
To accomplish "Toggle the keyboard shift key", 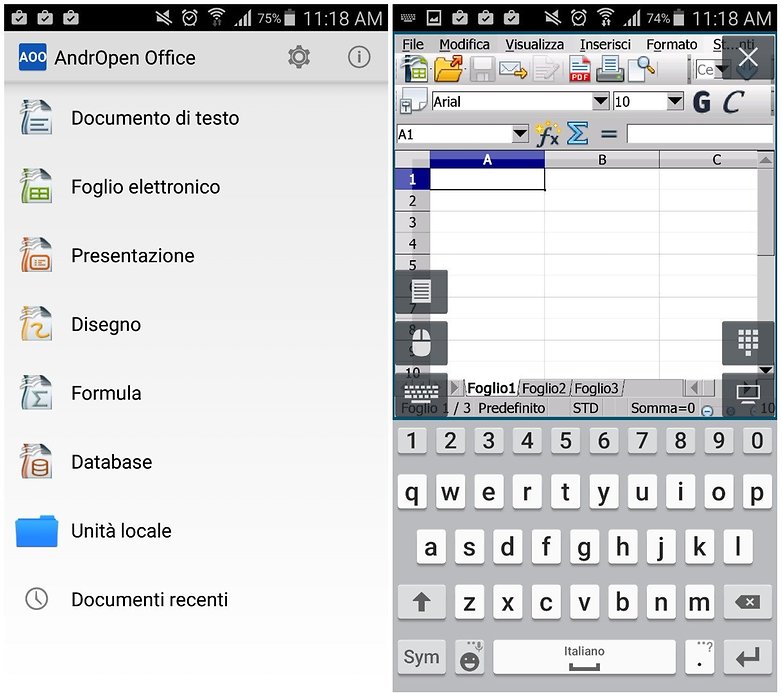I will [x=421, y=602].
